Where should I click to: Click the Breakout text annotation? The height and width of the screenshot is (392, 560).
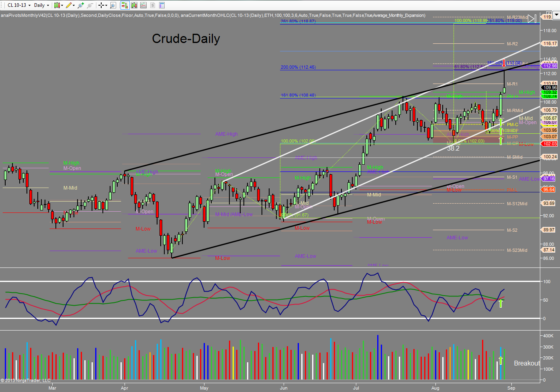(x=527, y=363)
